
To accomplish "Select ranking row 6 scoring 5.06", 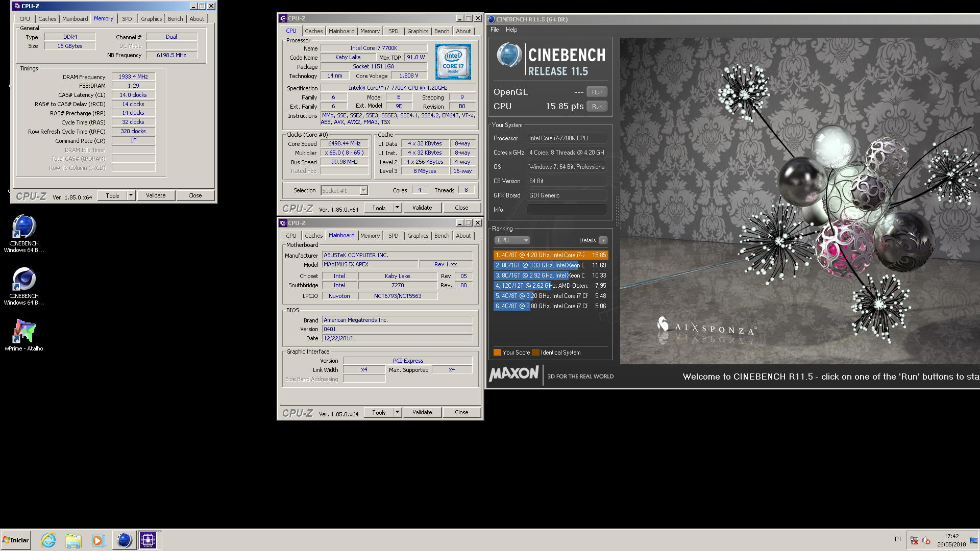I will pyautogui.click(x=551, y=306).
